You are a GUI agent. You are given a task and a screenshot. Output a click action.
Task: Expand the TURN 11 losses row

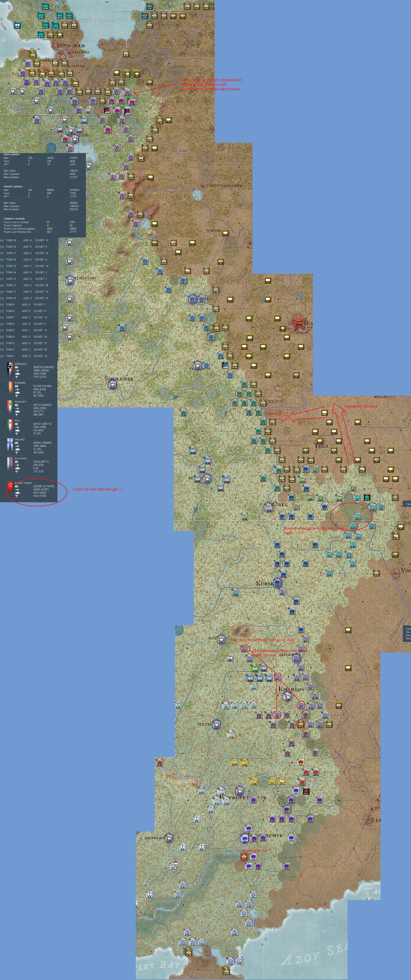click(2, 292)
